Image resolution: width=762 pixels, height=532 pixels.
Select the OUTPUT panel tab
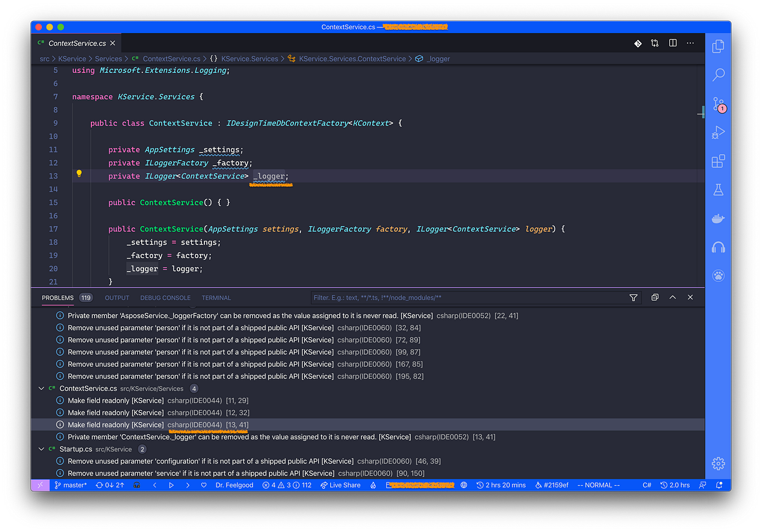click(x=117, y=297)
